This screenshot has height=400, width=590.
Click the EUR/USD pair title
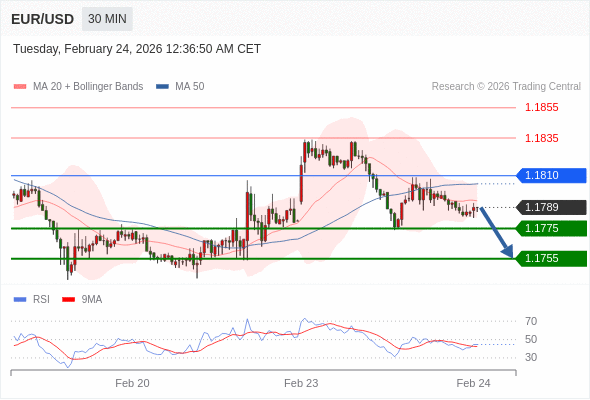[x=43, y=19]
